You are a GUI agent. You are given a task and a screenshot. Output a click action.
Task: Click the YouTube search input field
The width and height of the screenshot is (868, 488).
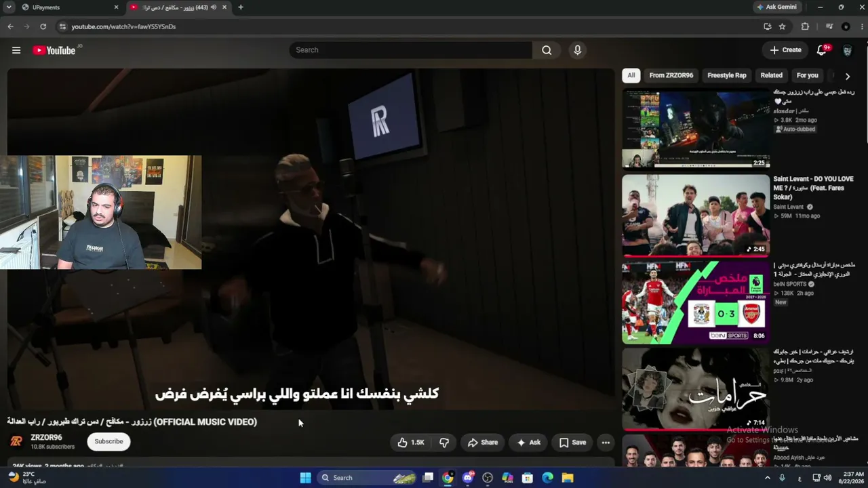pos(411,50)
